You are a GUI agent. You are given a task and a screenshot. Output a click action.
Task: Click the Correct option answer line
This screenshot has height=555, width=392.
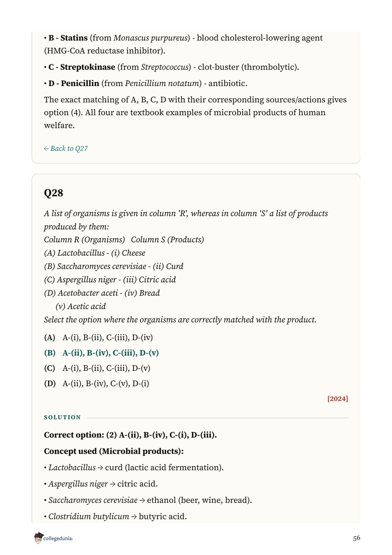(x=130, y=435)
